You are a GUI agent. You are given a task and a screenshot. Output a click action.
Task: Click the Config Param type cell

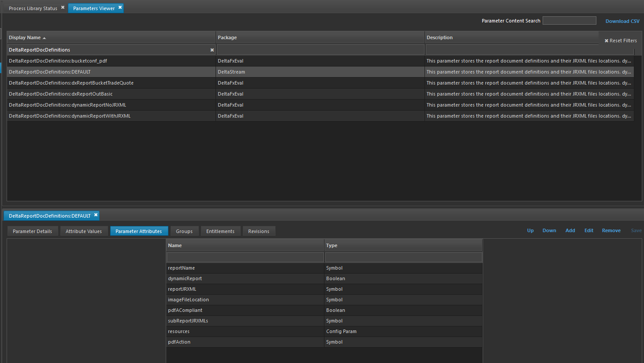point(403,331)
